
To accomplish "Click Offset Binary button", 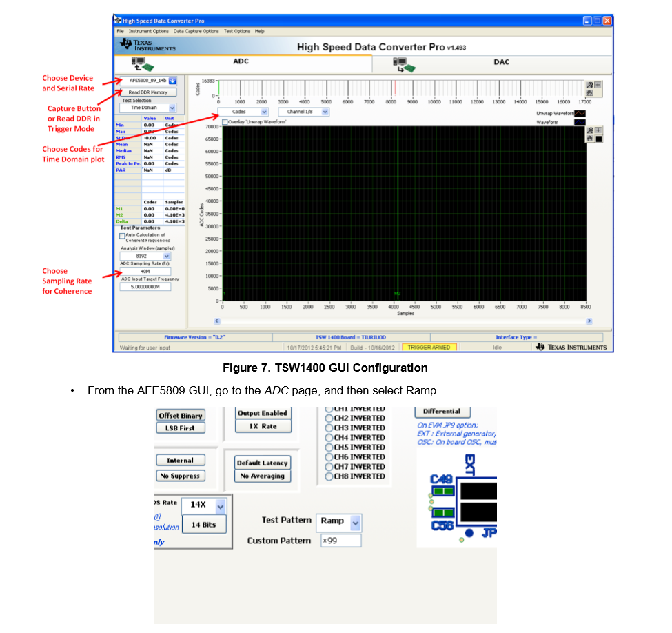I will point(181,416).
